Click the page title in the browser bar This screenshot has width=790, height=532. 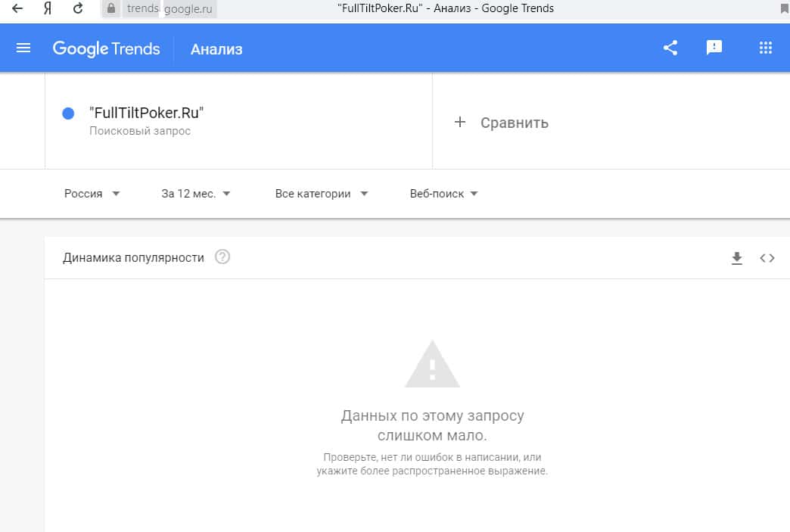(x=446, y=8)
